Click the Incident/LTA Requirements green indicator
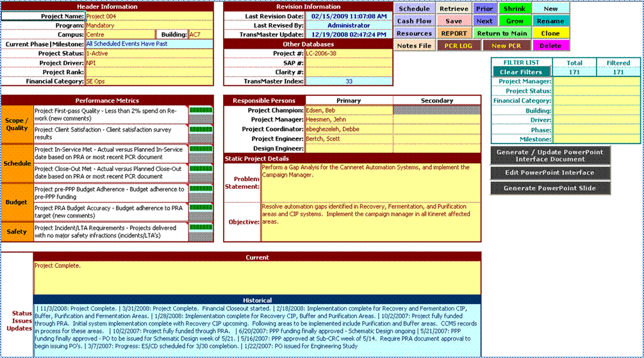The height and width of the screenshot is (358, 644). [201, 227]
